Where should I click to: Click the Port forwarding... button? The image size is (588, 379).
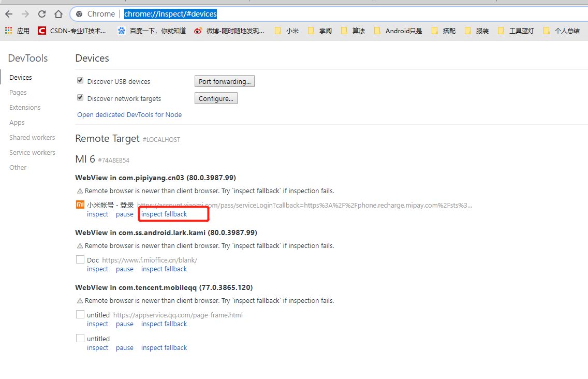(225, 81)
